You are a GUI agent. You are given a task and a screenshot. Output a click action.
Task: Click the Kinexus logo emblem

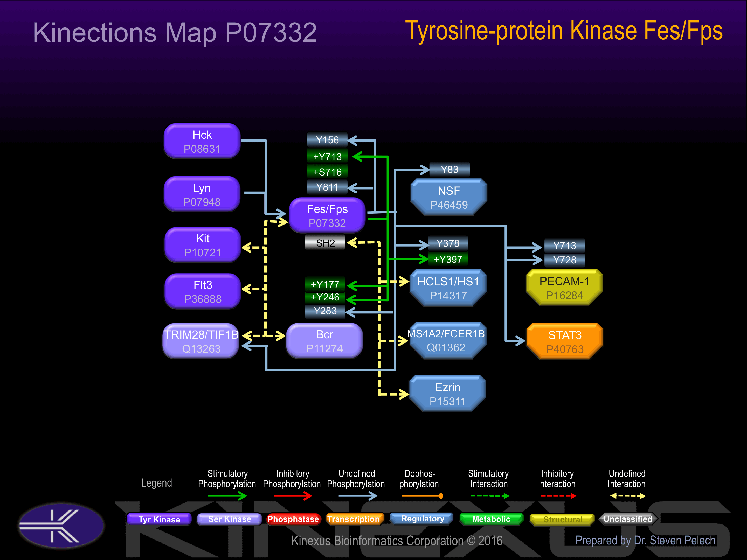coord(61,526)
